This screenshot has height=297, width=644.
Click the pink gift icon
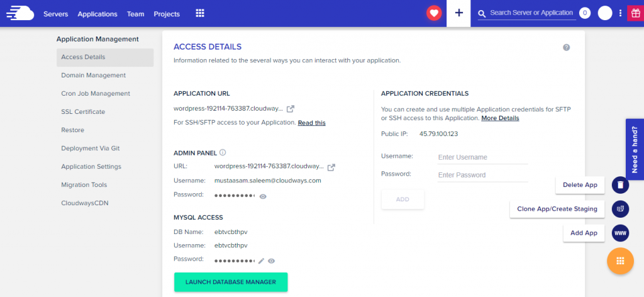635,13
